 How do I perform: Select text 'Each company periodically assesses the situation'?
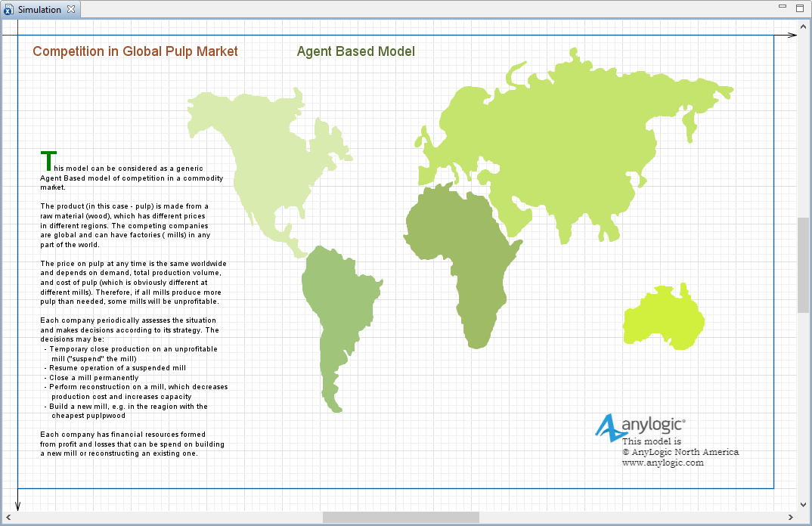(x=128, y=320)
